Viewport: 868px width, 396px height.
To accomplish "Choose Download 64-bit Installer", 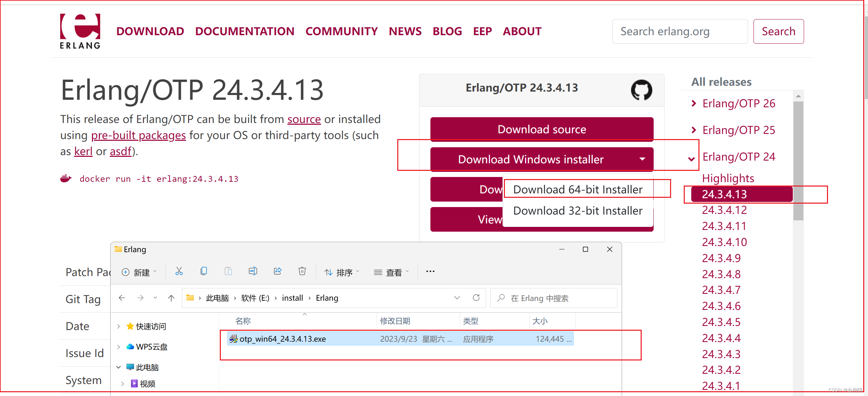I will [578, 189].
